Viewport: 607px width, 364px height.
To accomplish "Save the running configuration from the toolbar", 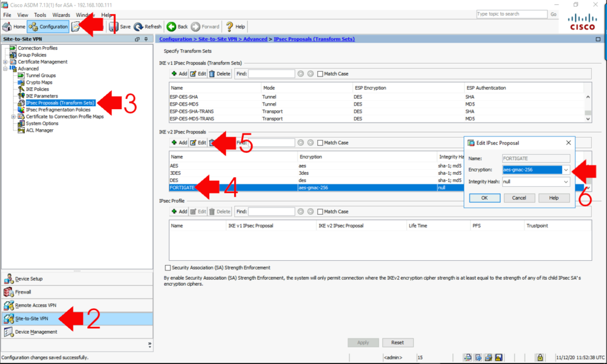I will tap(120, 27).
